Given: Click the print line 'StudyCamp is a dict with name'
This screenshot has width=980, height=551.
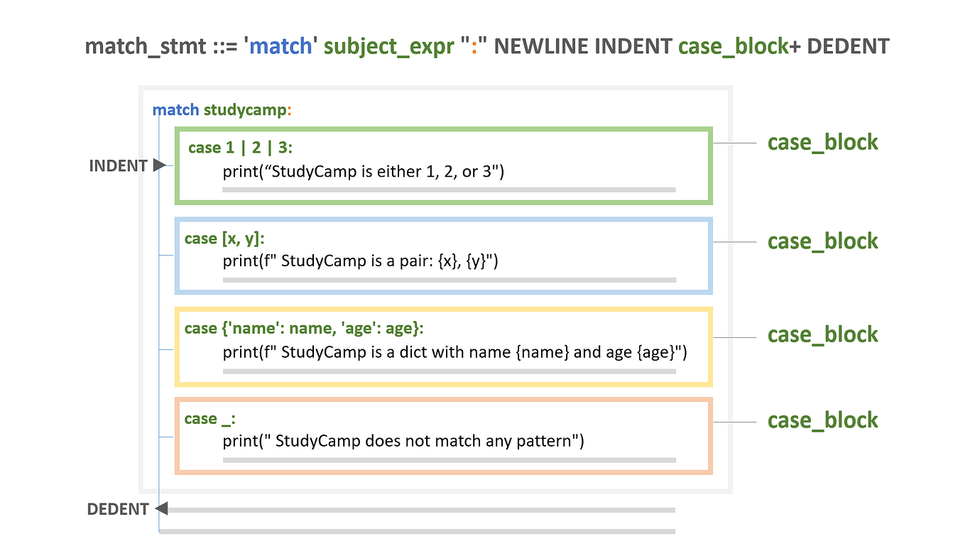Looking at the screenshot, I should [x=455, y=351].
